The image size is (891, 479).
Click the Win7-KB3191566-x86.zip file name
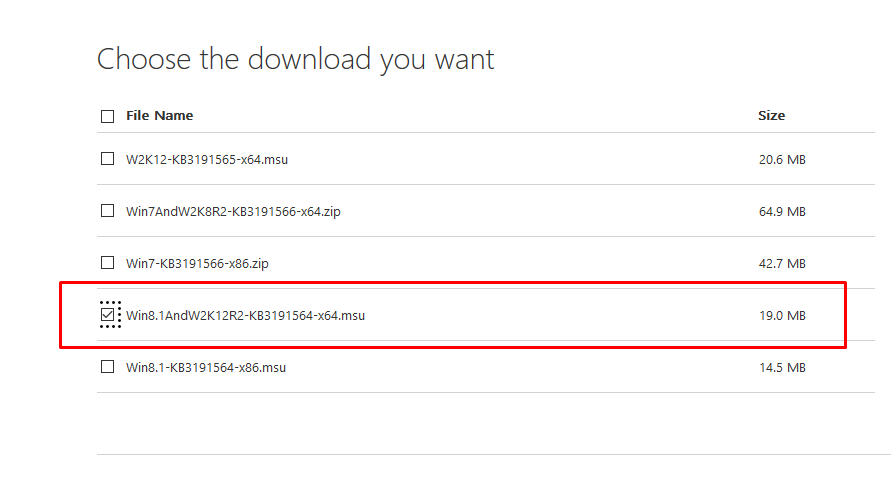(197, 264)
